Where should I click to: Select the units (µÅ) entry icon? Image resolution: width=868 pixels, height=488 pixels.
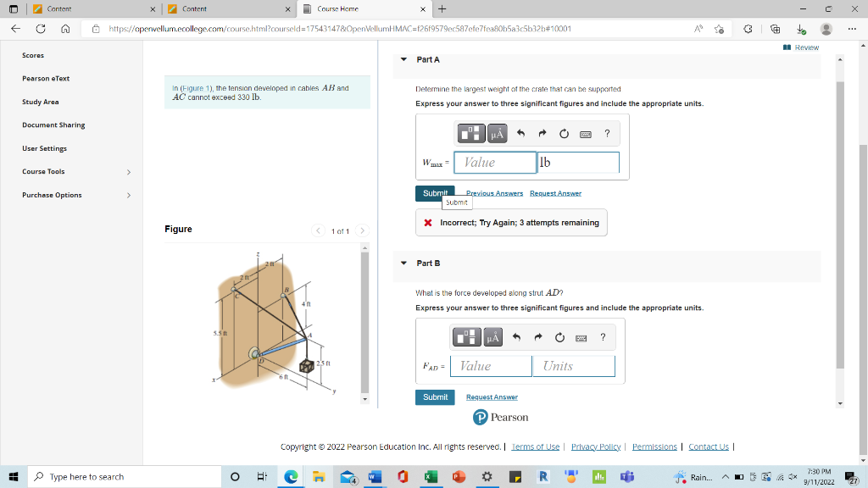point(496,133)
